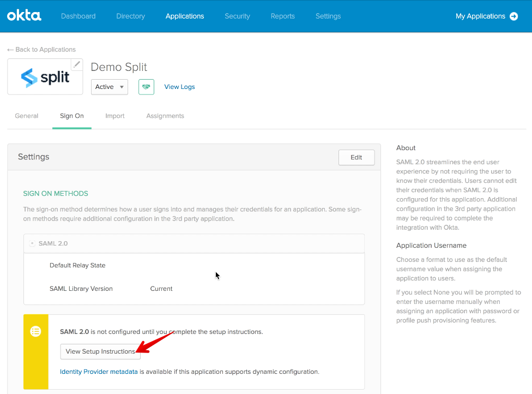The image size is (532, 394).
Task: Open the Identity Provider metadata link
Action: point(99,372)
